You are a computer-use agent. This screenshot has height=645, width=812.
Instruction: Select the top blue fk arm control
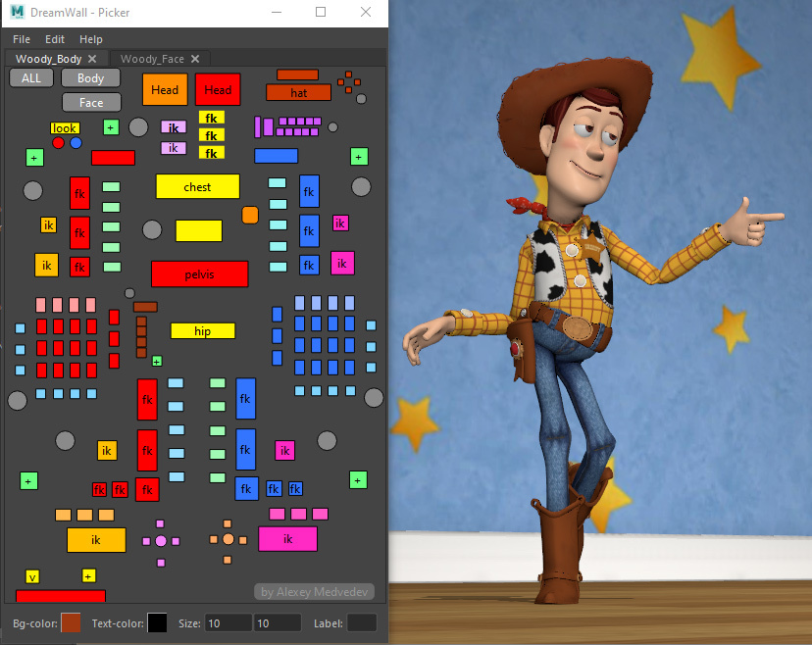click(x=309, y=191)
